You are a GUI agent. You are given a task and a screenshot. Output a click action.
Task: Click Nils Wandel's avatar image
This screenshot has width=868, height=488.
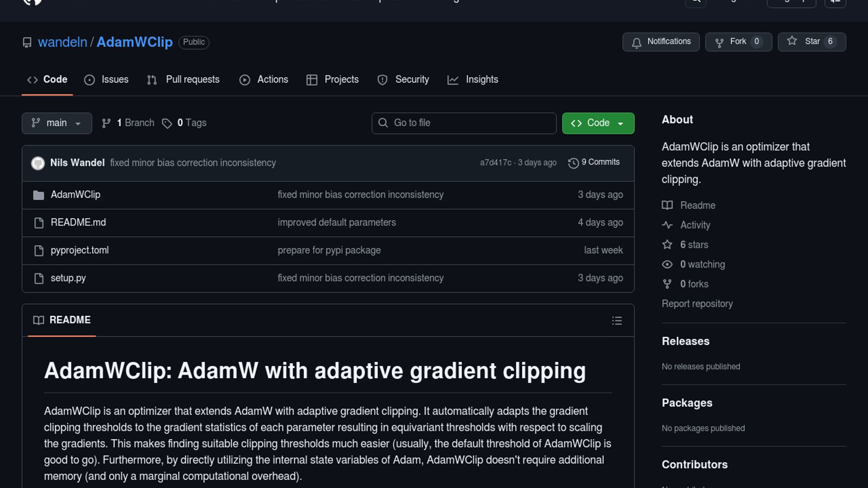click(x=38, y=163)
